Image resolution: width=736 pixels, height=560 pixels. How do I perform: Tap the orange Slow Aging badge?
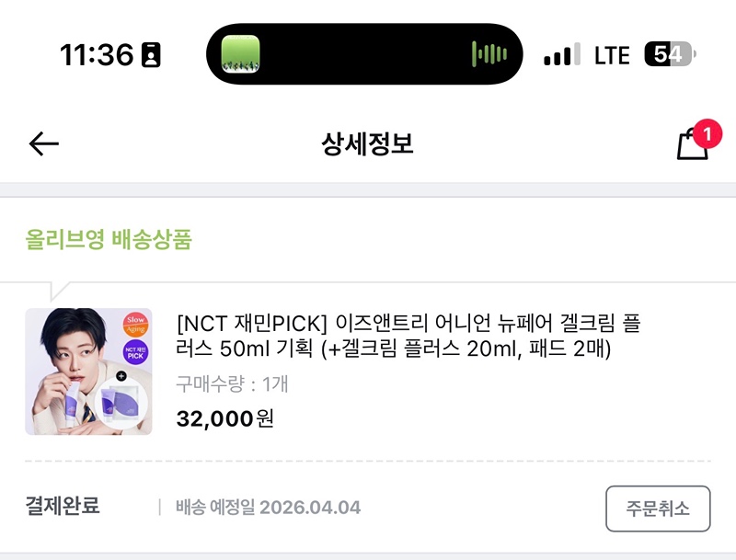tap(135, 324)
